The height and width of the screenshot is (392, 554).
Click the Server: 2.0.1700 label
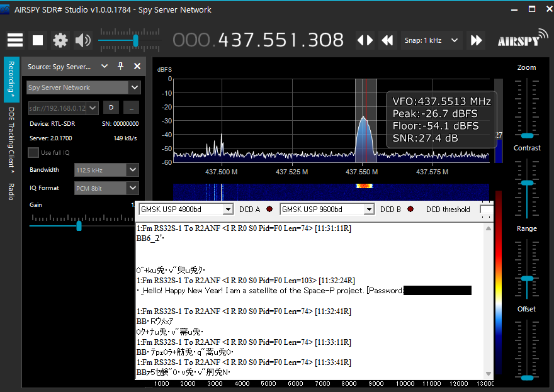click(x=51, y=138)
